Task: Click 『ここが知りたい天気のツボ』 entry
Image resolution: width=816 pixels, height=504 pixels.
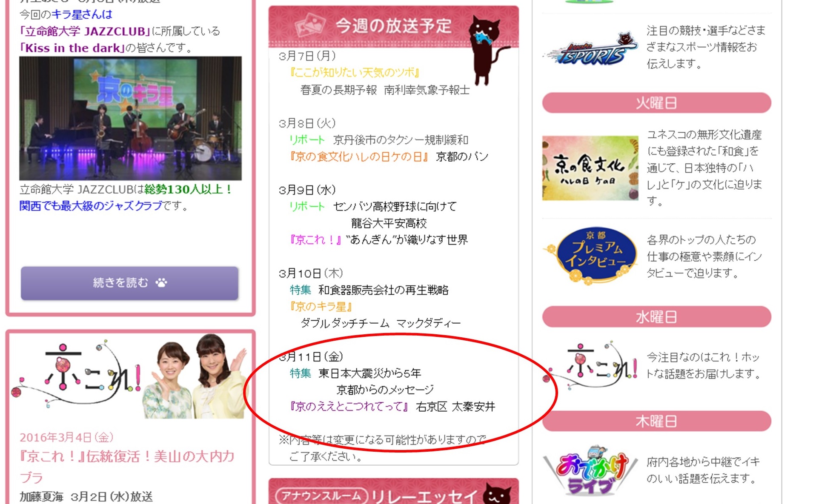Action: click(355, 73)
